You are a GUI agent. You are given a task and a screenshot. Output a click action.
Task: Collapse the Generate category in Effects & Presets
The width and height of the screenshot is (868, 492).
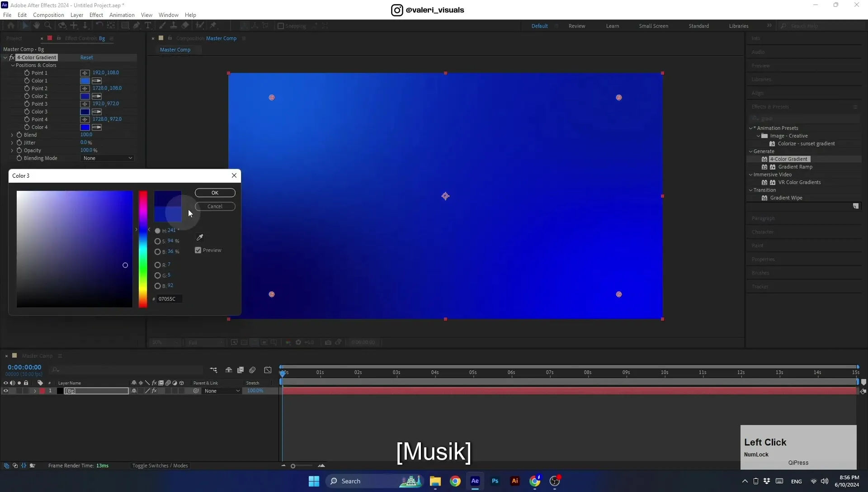click(x=751, y=151)
